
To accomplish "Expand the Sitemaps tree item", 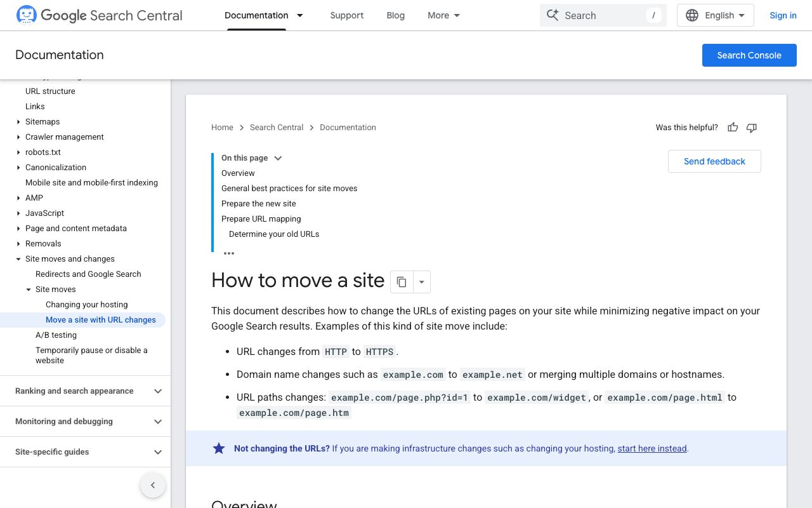I will [x=18, y=122].
